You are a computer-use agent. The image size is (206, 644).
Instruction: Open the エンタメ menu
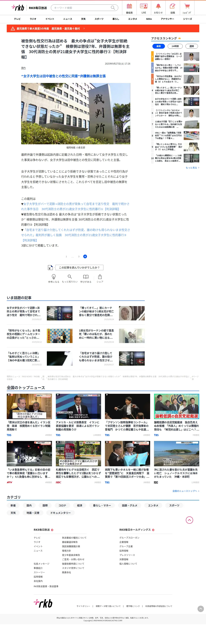tap(133, 19)
